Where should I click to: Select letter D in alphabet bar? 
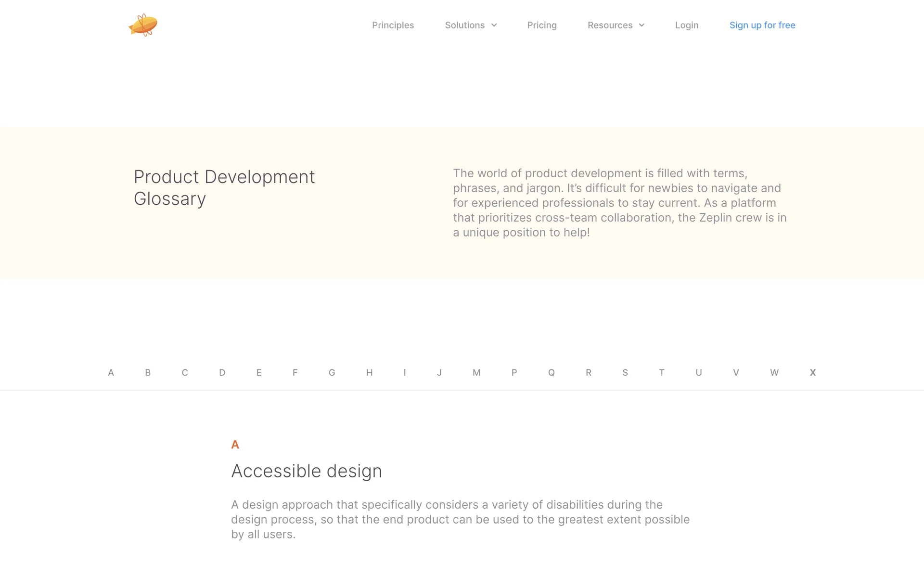pyautogui.click(x=222, y=372)
